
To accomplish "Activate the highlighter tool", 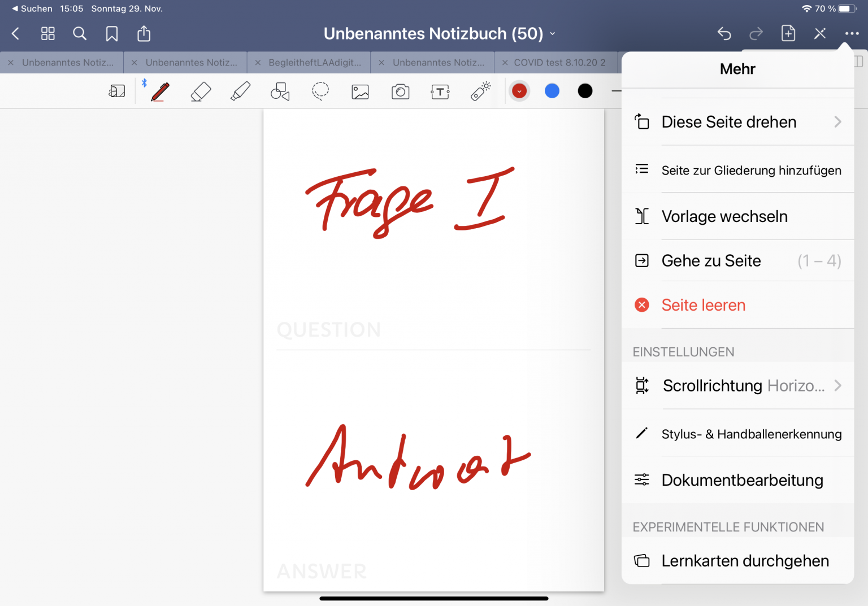I will (x=240, y=91).
